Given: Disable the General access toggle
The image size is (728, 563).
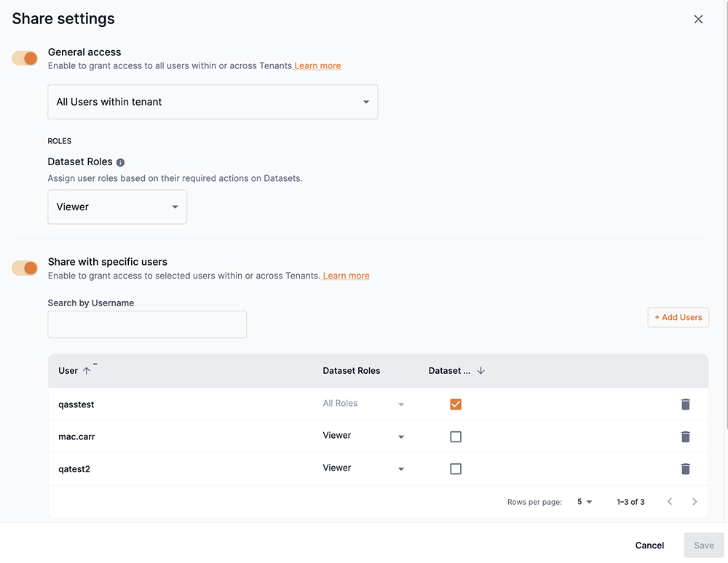Looking at the screenshot, I should click(25, 58).
